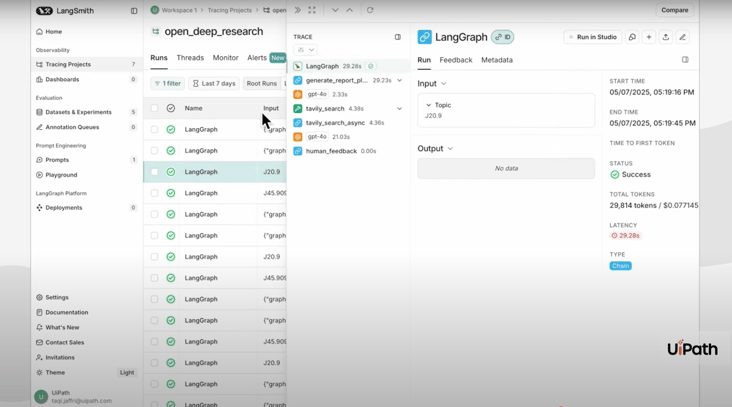Select the header checkbox for all runs
The width and height of the screenshot is (732, 407).
pos(155,108)
